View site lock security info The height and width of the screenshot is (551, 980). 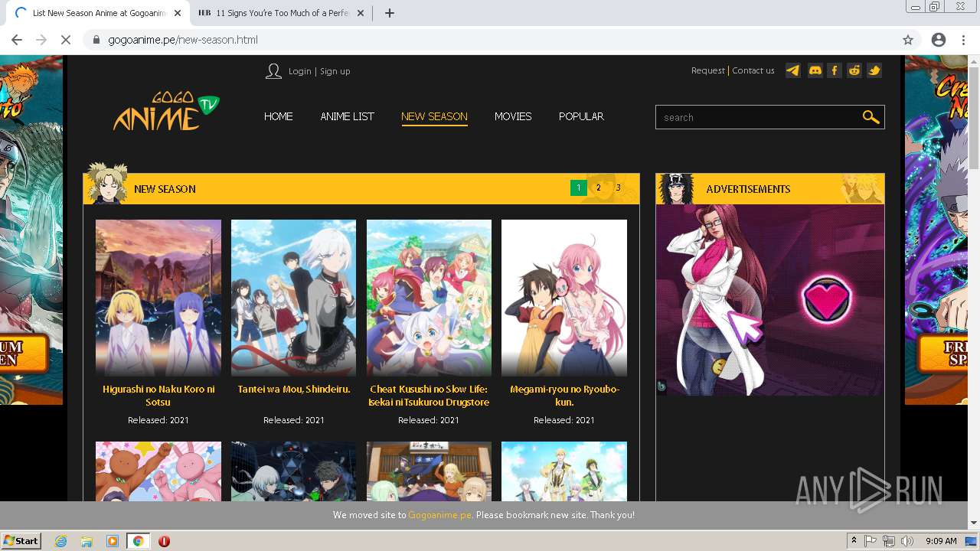click(96, 40)
